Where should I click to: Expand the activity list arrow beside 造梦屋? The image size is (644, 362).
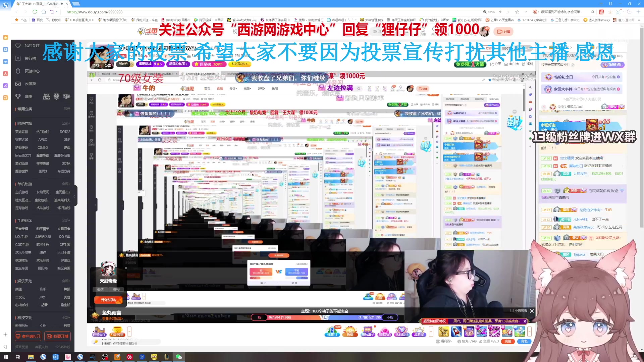431,331
